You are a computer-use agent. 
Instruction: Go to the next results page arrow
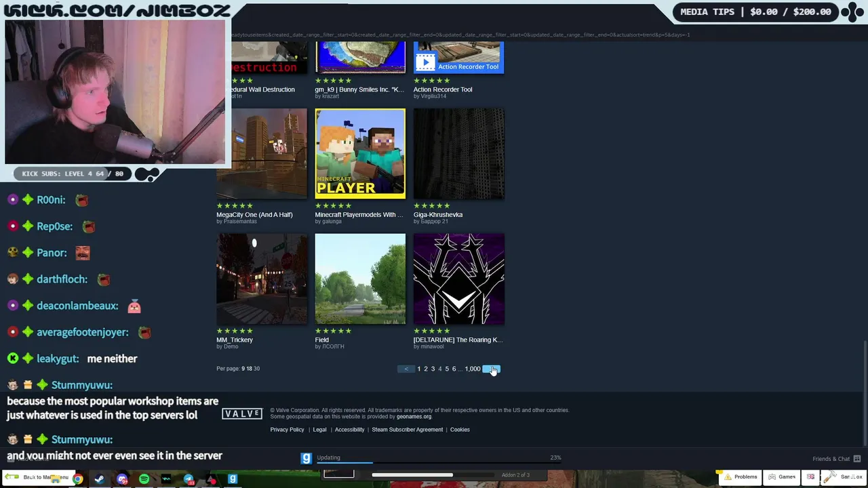[x=491, y=369]
